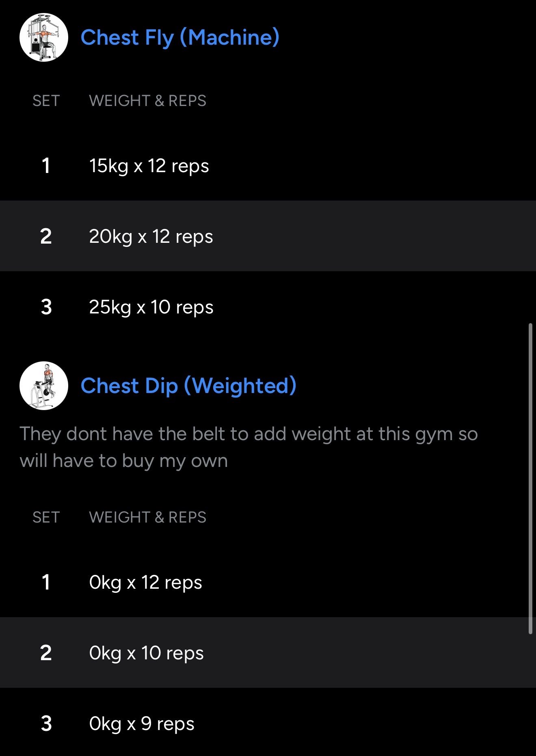Tap Chest Dip set with 12 reps
536x756 pixels.
(x=145, y=582)
